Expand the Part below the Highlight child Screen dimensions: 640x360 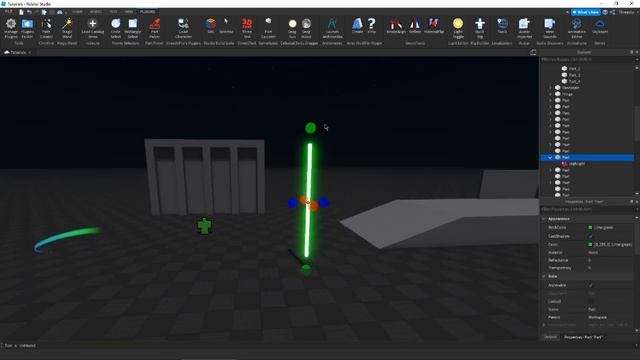tap(550, 170)
